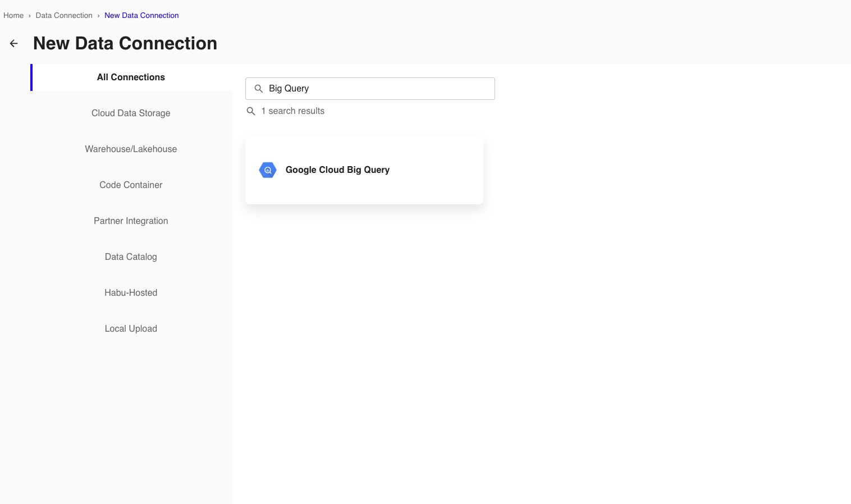
Task: Click the magnifier icon beside the results count
Action: click(x=251, y=111)
